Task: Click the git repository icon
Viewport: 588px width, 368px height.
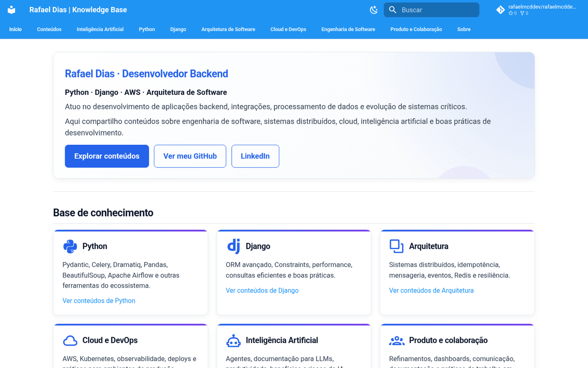Action: click(500, 10)
